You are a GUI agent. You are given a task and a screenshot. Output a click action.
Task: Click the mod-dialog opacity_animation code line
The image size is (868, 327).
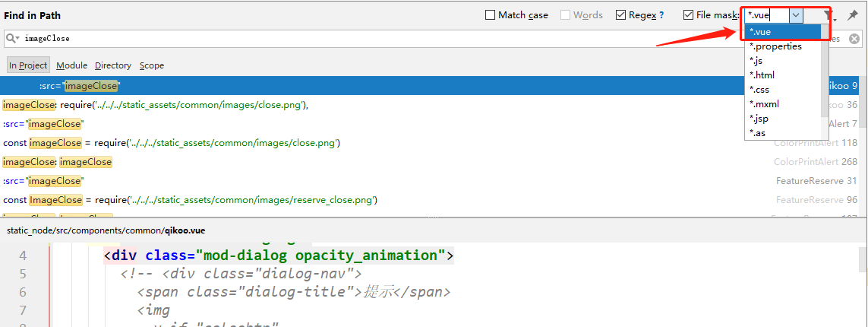(x=279, y=256)
